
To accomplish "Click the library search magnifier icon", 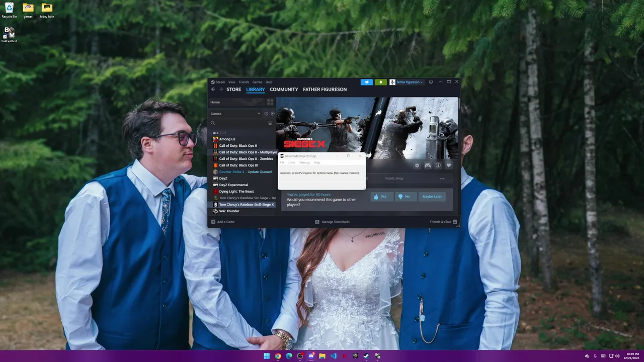I will (x=213, y=123).
